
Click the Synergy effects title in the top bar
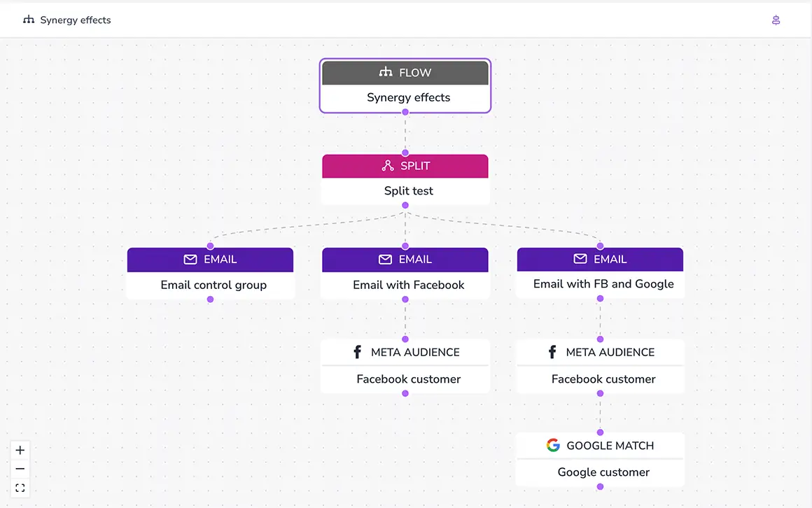[76, 20]
